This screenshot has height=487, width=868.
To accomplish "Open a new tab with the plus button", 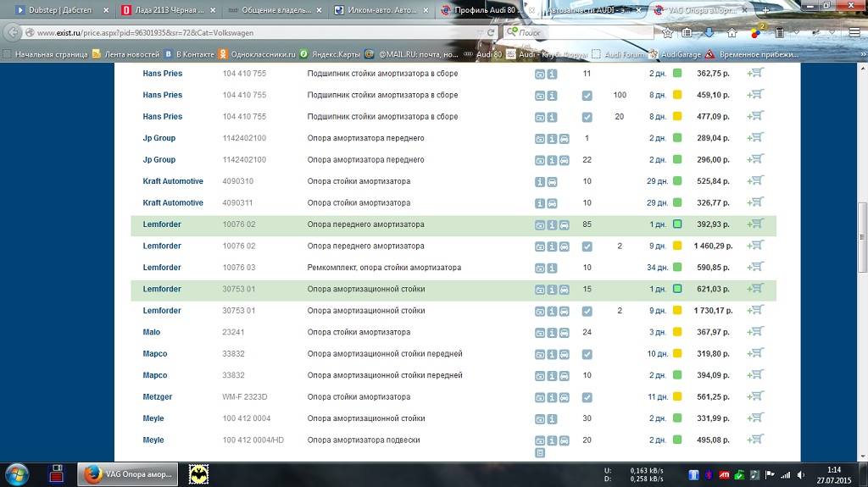I will point(765,10).
